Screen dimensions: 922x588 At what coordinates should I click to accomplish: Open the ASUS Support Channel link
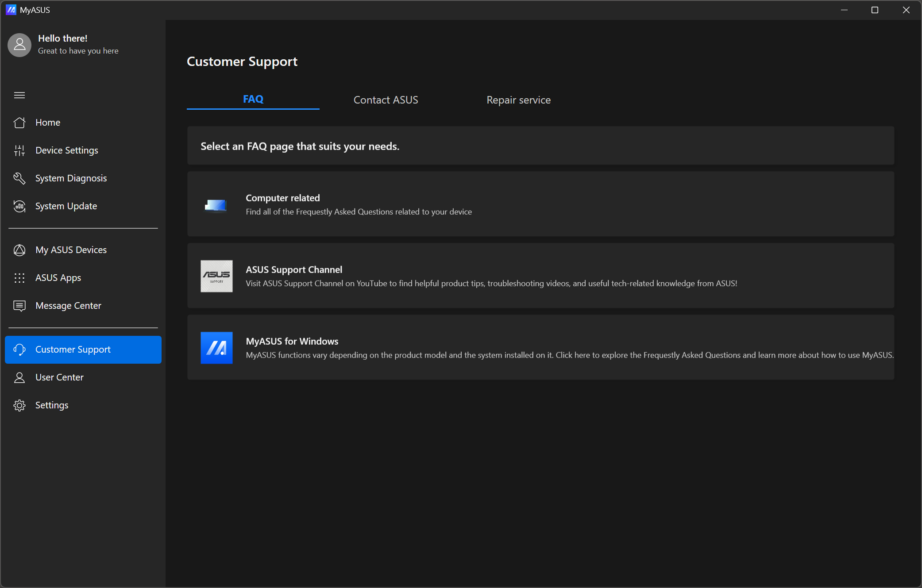coord(540,276)
